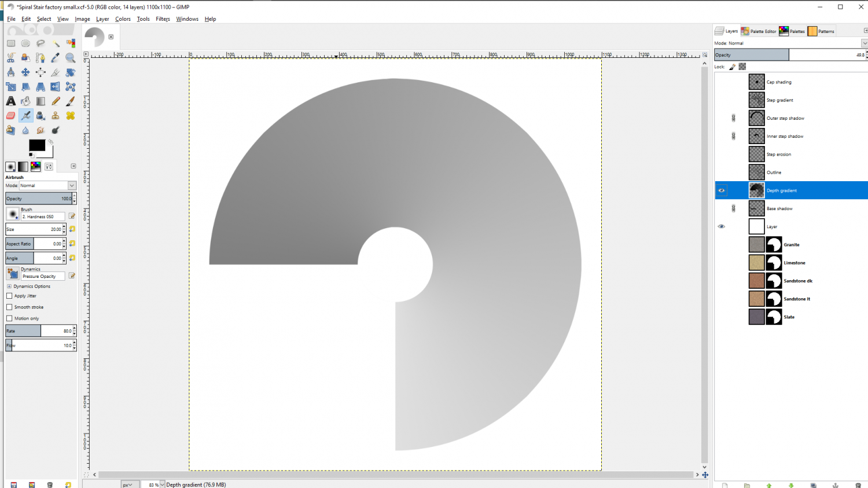Screen dimensions: 868x488
Task: Open the Dynamics Pressure Opacity picker
Action: click(x=13, y=273)
